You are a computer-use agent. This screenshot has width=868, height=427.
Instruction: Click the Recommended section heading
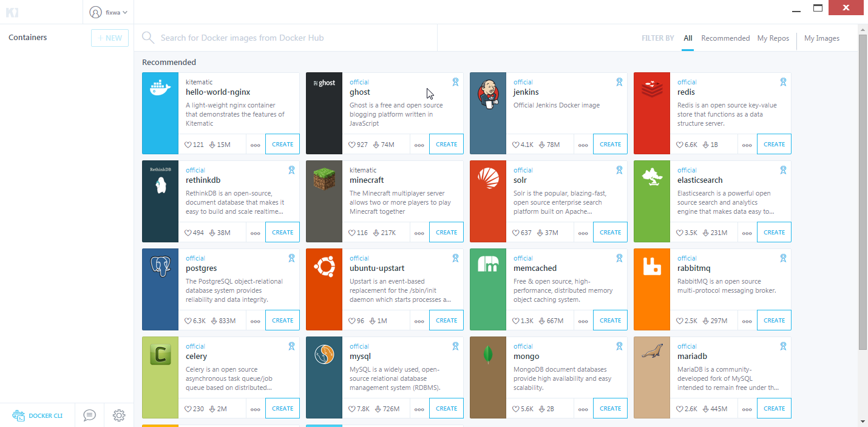click(169, 63)
